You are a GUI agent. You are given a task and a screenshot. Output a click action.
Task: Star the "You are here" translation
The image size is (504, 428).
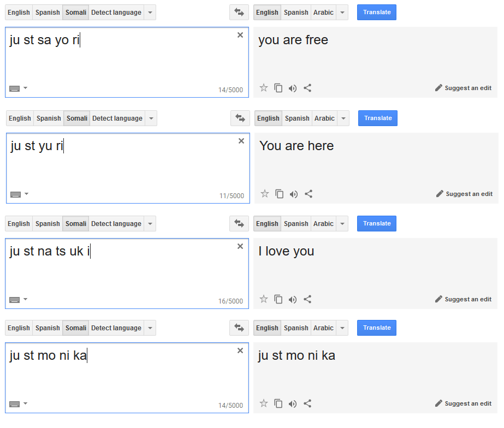point(264,193)
